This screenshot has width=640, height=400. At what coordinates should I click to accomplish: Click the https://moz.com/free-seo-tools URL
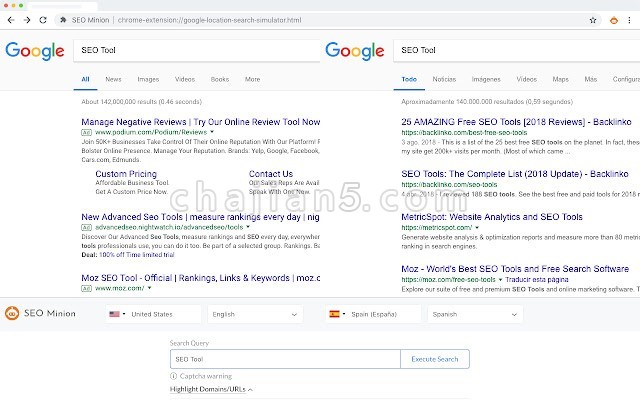pyautogui.click(x=448, y=280)
